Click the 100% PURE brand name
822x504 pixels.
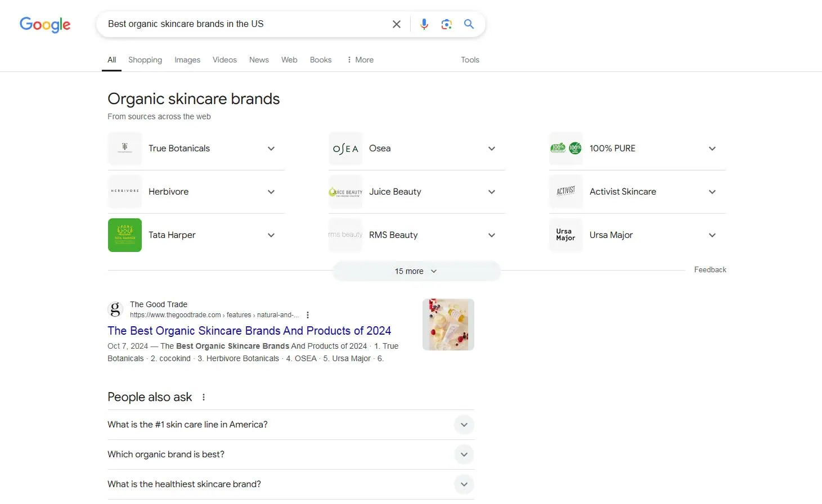[x=612, y=148]
